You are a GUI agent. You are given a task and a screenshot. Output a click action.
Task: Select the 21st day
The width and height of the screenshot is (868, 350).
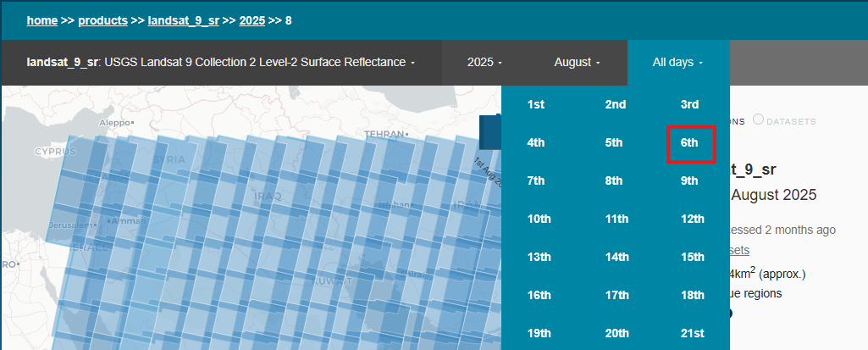[x=693, y=334]
